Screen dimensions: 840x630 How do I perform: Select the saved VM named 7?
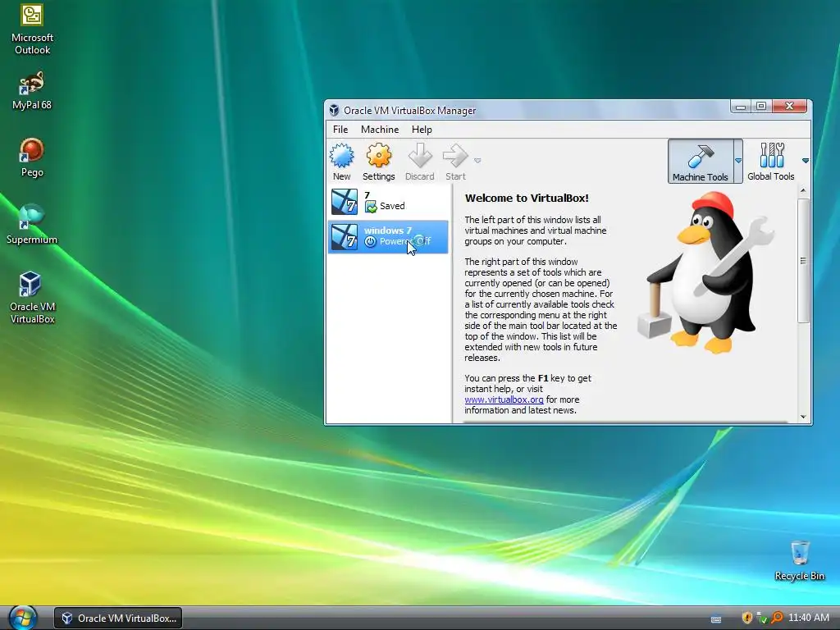coord(388,202)
